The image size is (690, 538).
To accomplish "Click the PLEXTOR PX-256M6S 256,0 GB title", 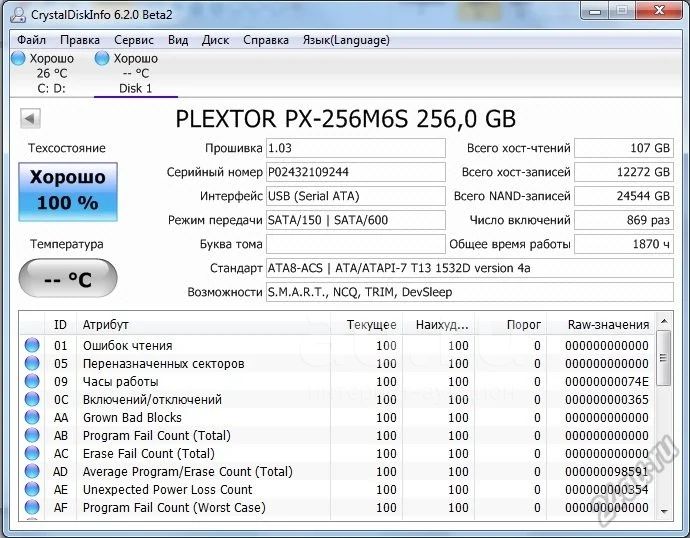I will 345,119.
